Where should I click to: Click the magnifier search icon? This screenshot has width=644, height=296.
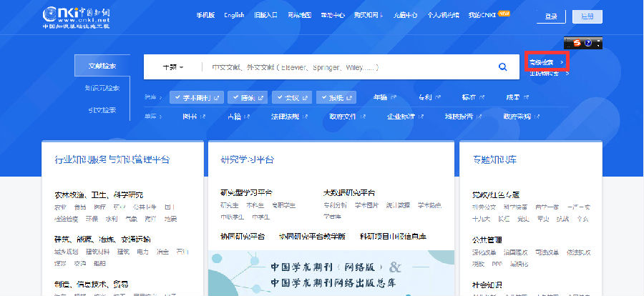(502, 67)
